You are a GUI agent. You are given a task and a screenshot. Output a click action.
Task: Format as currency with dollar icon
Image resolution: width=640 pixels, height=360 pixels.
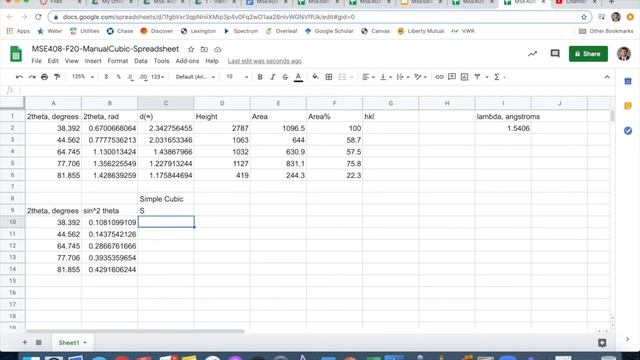106,77
